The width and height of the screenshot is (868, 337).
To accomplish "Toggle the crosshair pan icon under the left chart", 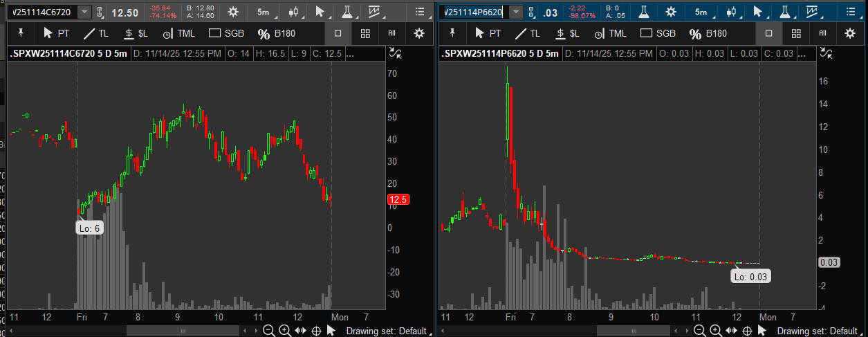I will (316, 331).
